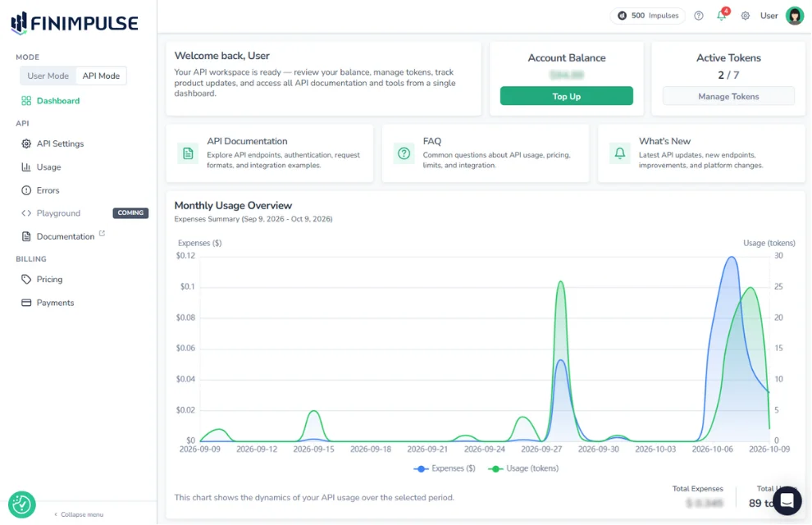
Task: Click the Finimpulse logo
Action: 75,23
